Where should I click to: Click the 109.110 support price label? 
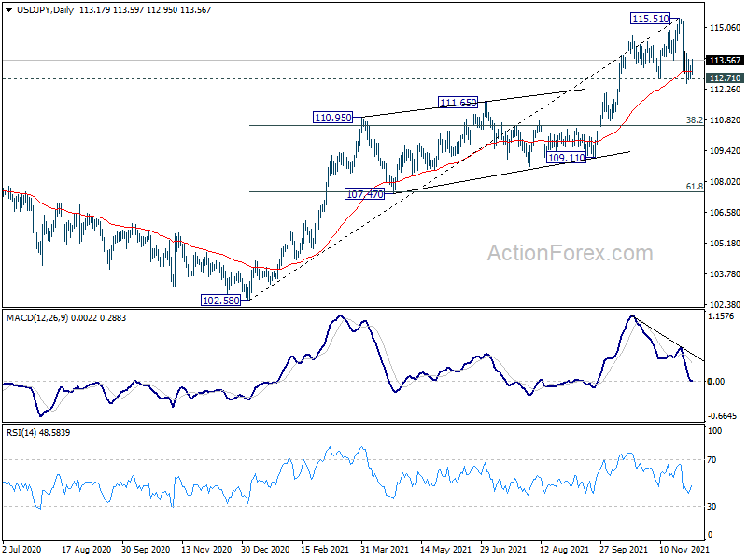[567, 158]
